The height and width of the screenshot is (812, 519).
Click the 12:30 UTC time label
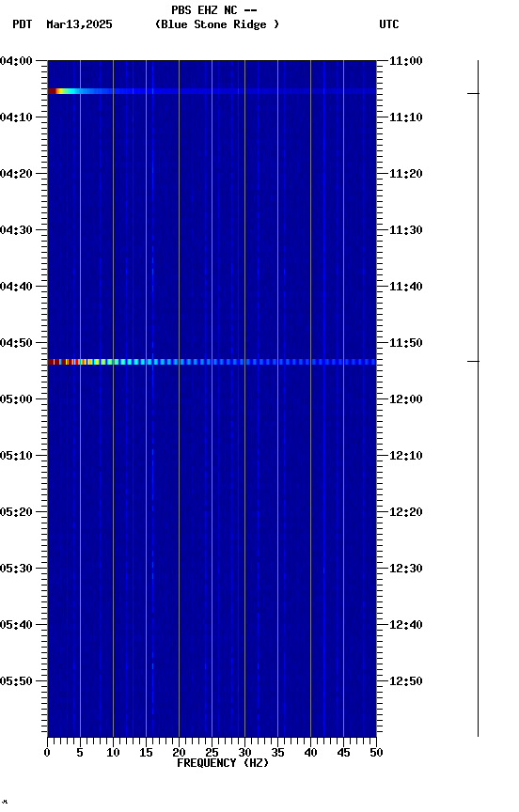pos(406,569)
